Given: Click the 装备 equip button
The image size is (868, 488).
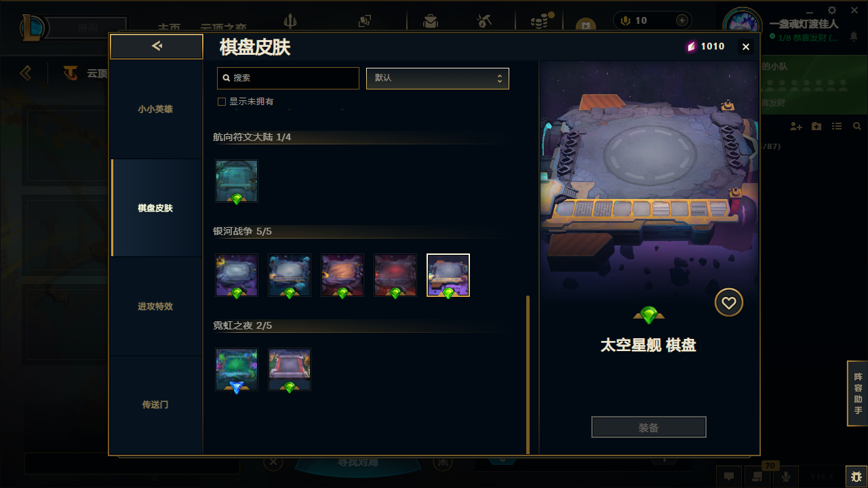Looking at the screenshot, I should [649, 428].
